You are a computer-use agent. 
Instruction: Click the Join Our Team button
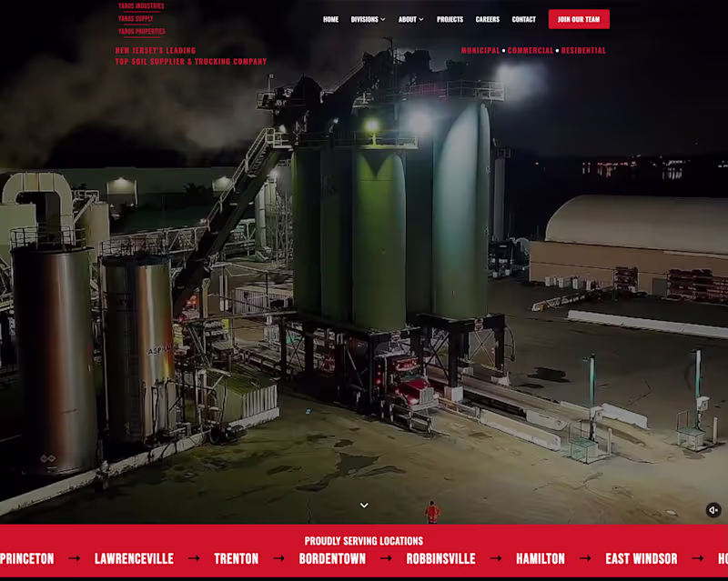pos(579,19)
